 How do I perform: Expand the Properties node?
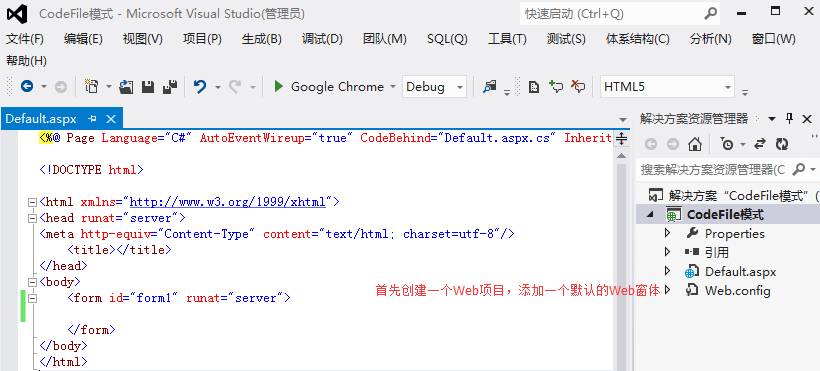click(667, 233)
